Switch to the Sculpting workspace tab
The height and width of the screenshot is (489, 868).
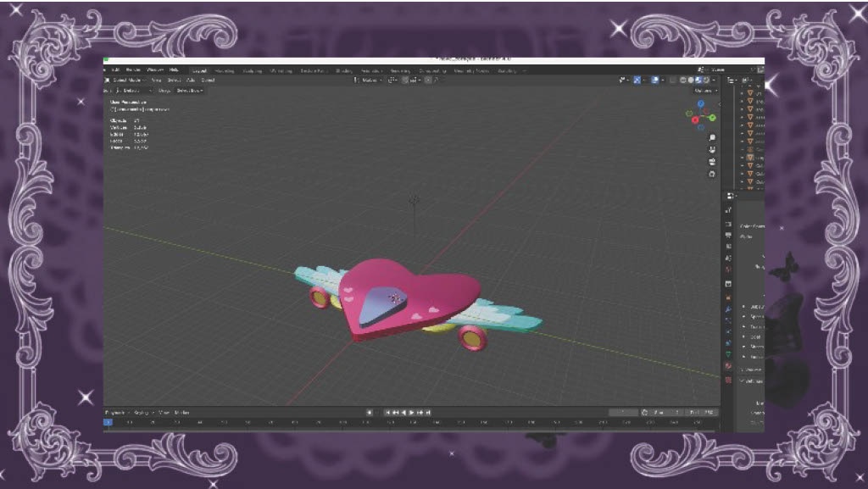(x=253, y=71)
